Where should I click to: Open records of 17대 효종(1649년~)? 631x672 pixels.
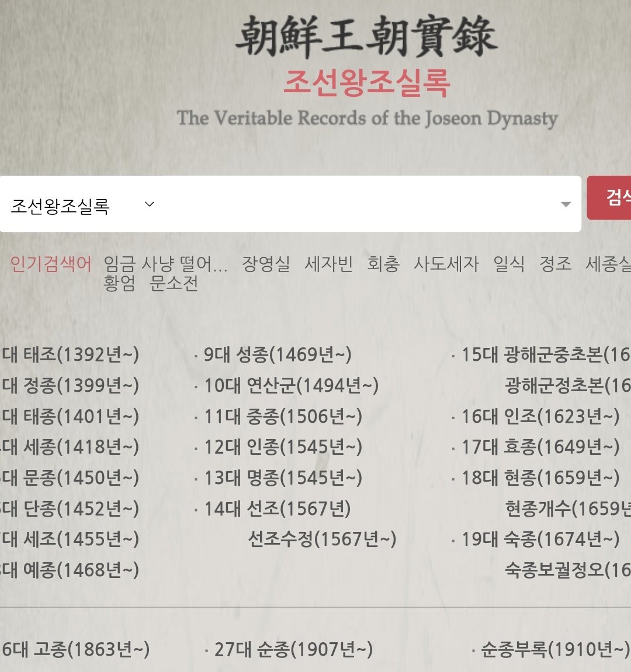[540, 447]
